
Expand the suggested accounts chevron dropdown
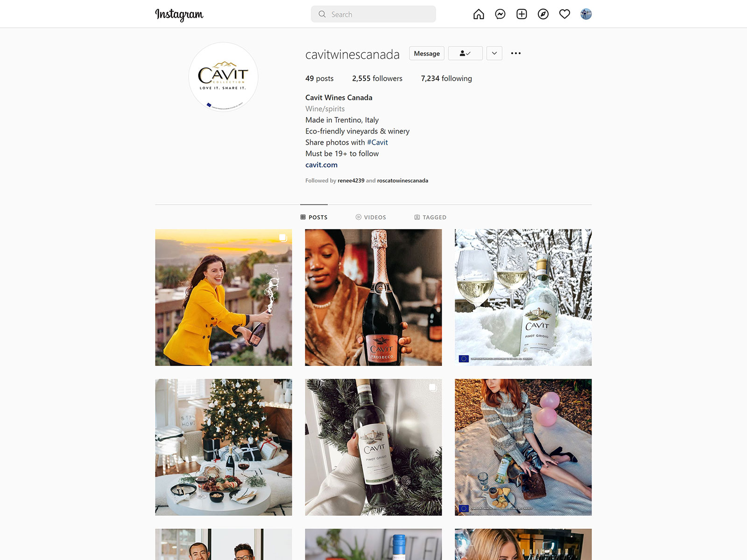[x=494, y=53]
